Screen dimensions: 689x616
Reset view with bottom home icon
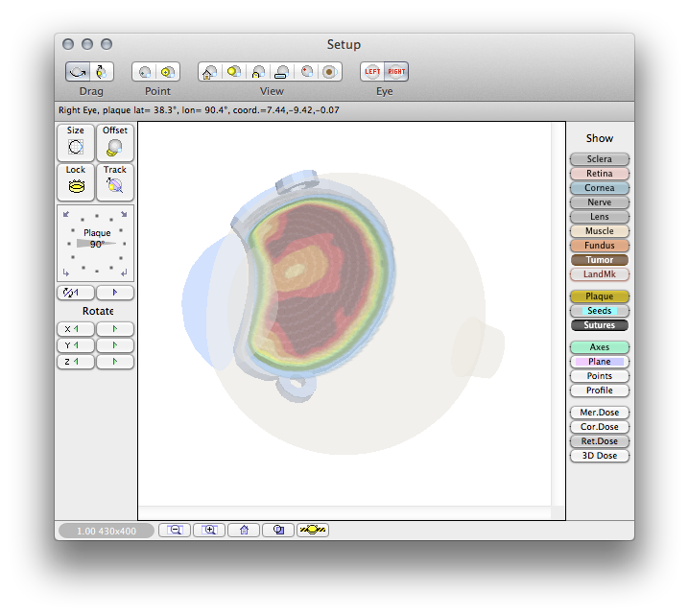coord(244,530)
